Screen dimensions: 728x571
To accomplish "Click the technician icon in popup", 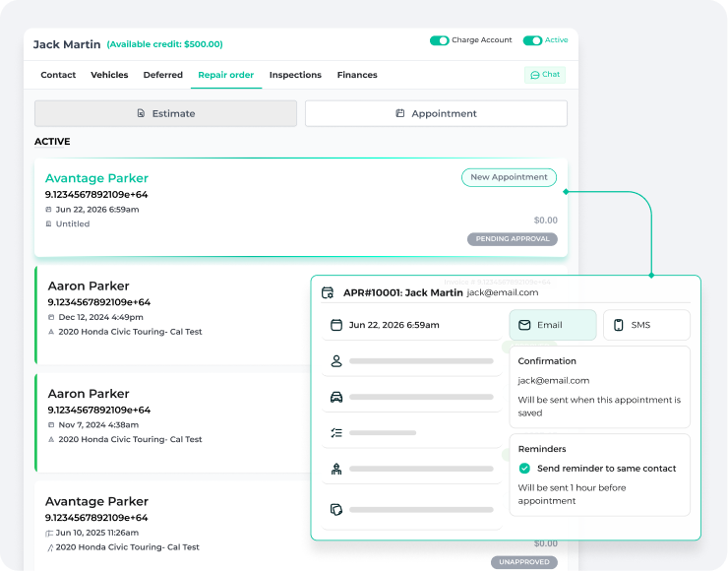I will pos(336,469).
